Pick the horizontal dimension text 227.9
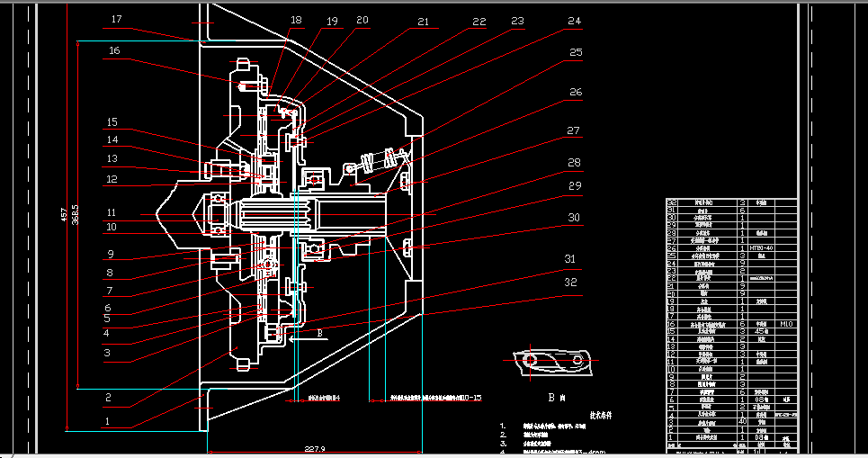 tap(315, 449)
